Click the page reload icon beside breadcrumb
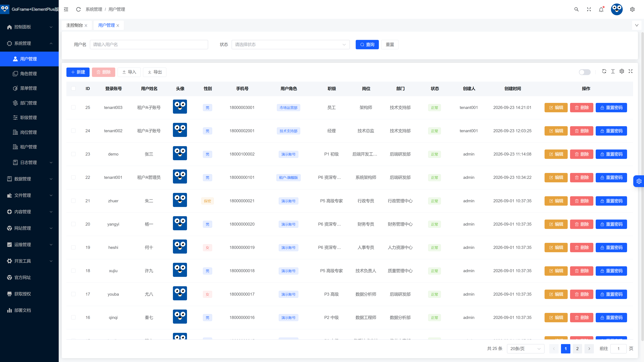This screenshot has height=362, width=644. [78, 9]
